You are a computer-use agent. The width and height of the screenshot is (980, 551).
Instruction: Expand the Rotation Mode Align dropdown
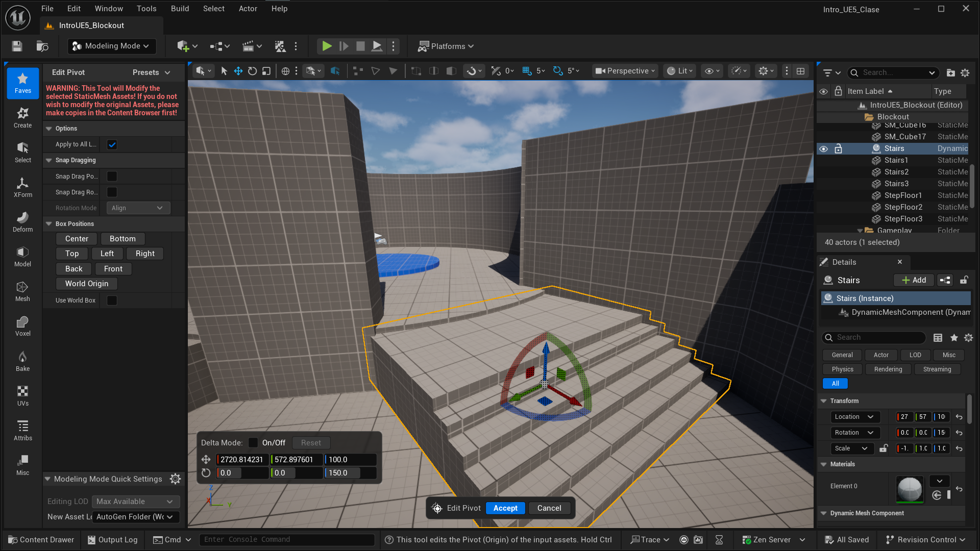(138, 208)
